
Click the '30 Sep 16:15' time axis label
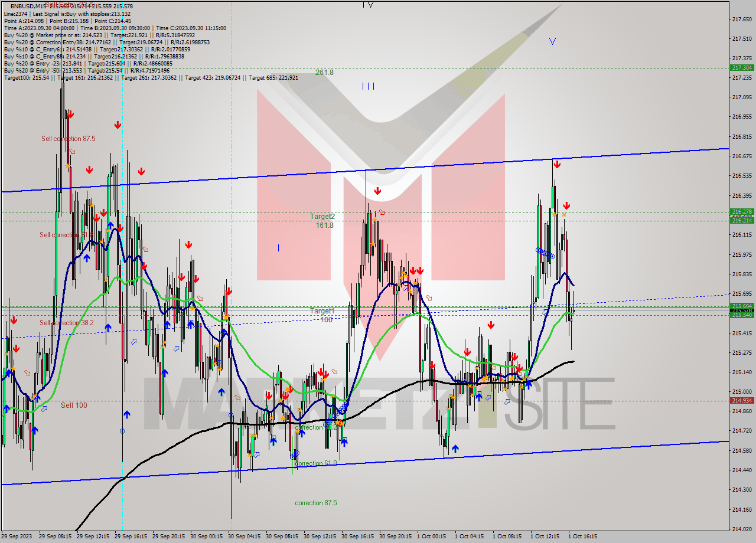tap(357, 537)
